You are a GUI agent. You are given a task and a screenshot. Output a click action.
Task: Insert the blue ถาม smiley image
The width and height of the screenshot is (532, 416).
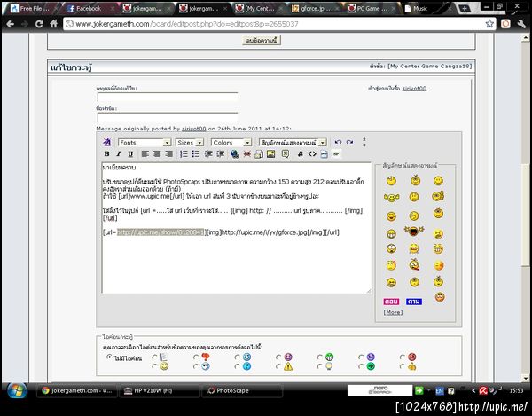(414, 302)
